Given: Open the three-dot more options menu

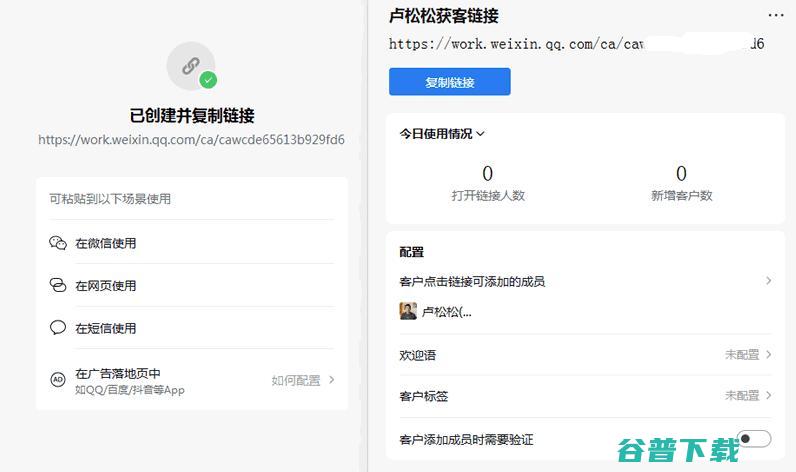Looking at the screenshot, I should click(776, 15).
